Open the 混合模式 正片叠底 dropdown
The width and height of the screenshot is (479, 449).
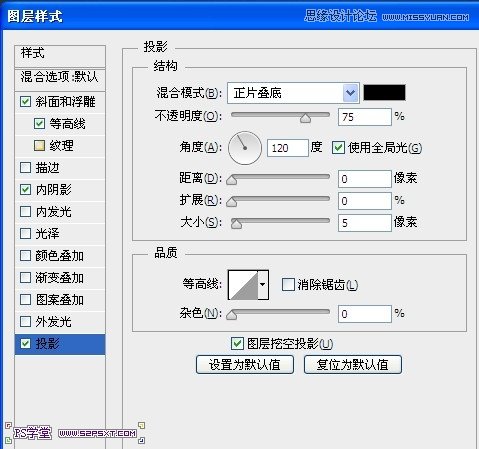point(293,93)
